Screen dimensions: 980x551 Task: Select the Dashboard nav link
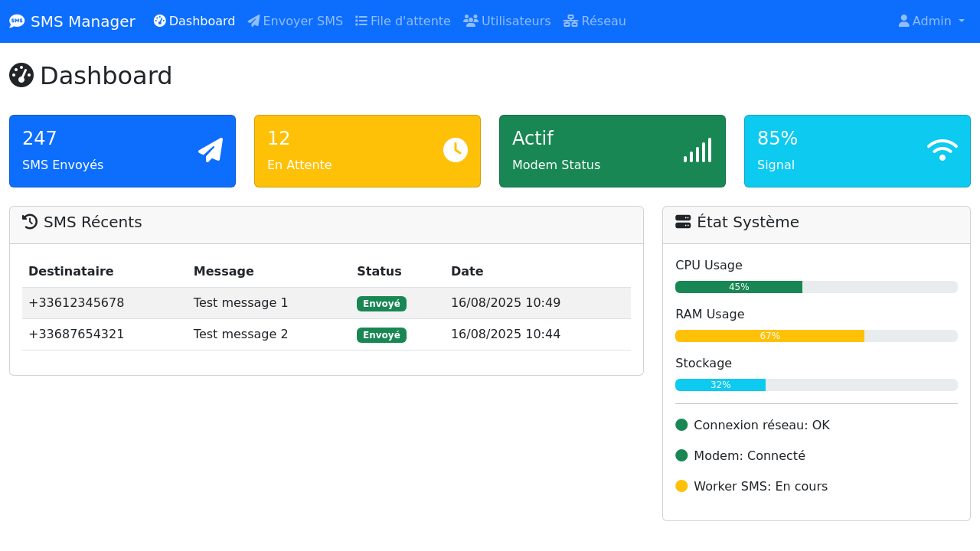194,21
